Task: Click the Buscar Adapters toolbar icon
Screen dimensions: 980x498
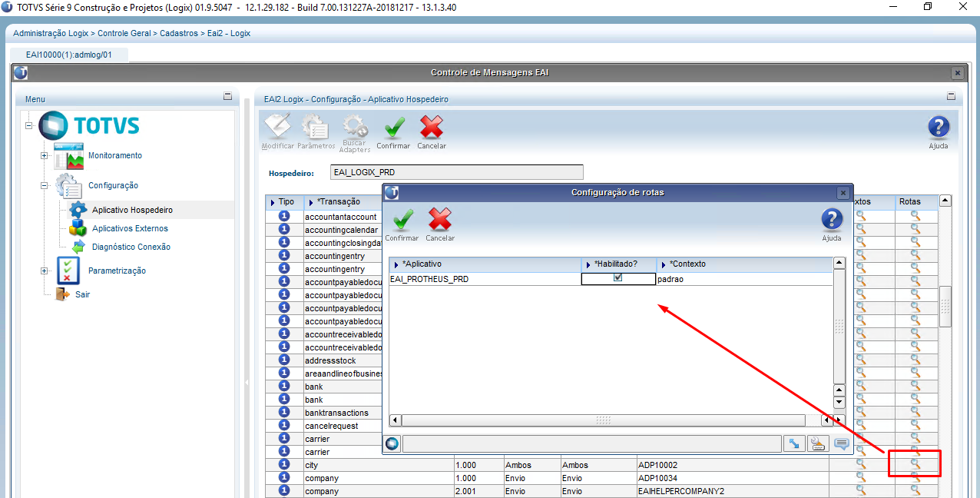Action: point(354,133)
